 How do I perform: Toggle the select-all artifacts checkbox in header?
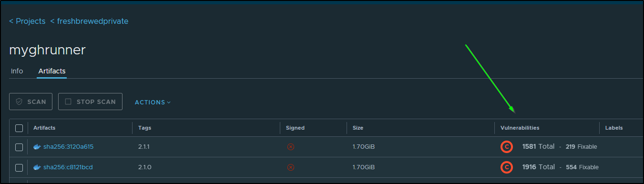19,128
